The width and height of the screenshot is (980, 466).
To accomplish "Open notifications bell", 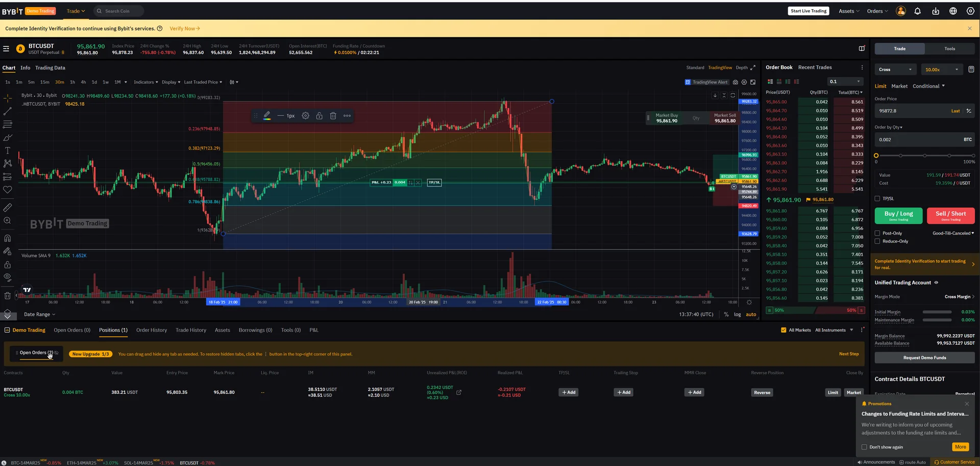I will point(918,11).
